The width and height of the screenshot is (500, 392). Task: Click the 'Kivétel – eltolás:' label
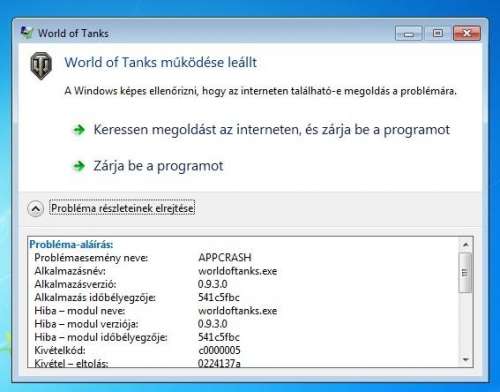pyautogui.click(x=71, y=363)
